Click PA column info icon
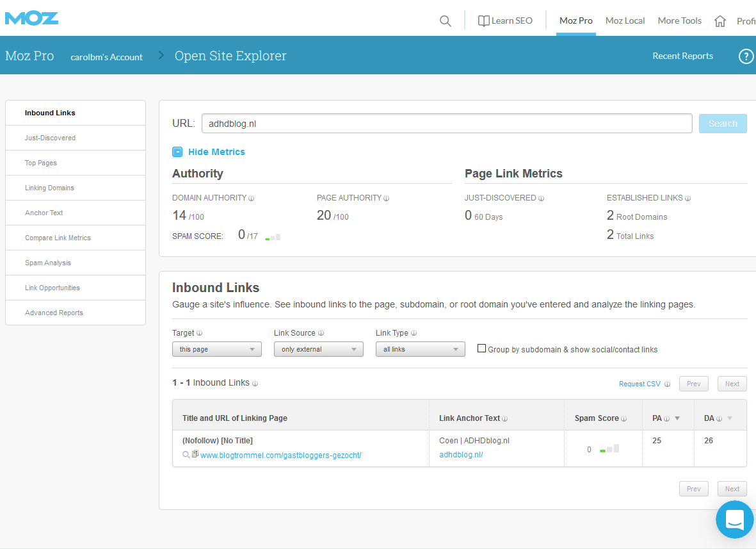The image size is (756, 549). pyautogui.click(x=667, y=419)
